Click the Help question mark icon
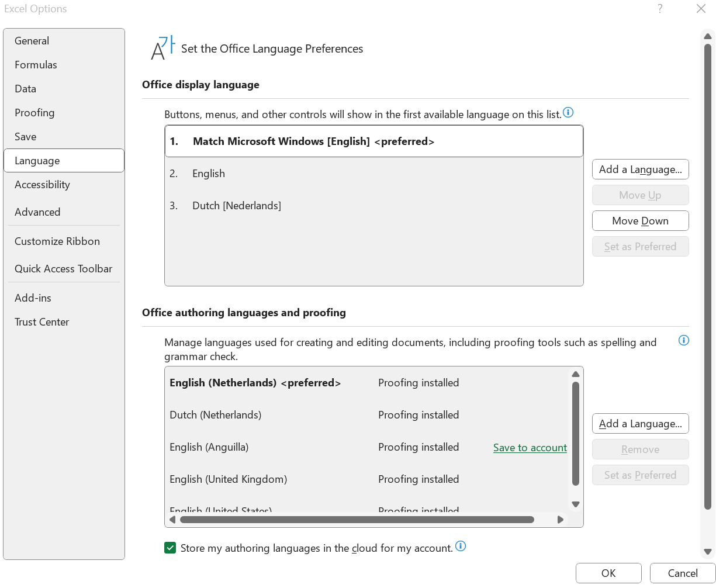716x588 pixels. pyautogui.click(x=660, y=9)
